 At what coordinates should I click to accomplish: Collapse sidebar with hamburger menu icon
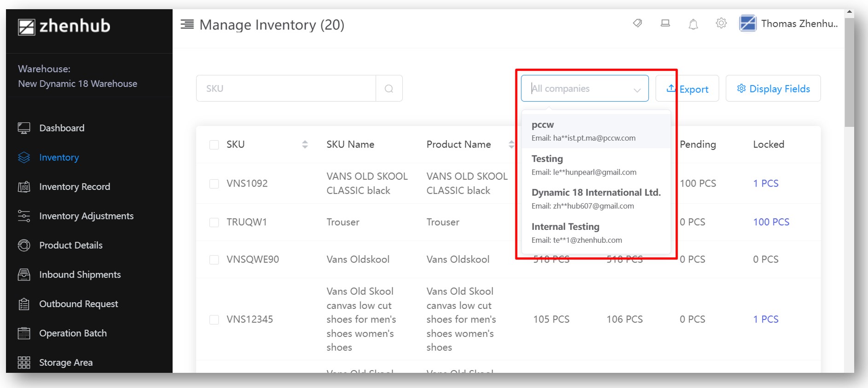point(187,24)
